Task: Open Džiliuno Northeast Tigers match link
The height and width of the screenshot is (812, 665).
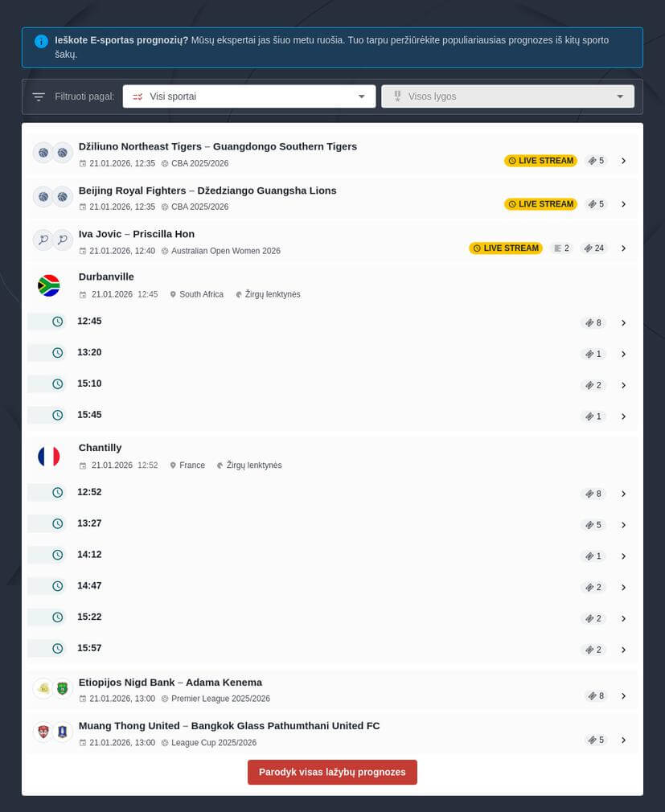Action: pos(218,146)
